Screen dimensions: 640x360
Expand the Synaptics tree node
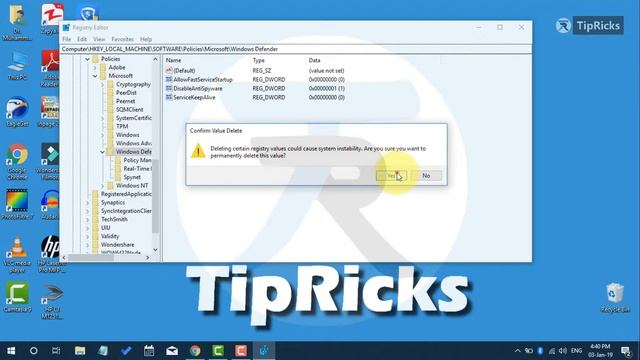click(x=87, y=202)
